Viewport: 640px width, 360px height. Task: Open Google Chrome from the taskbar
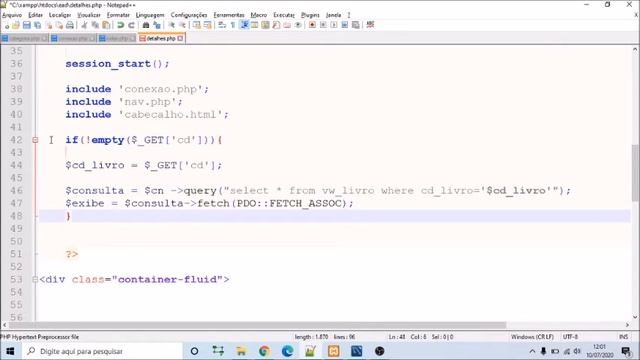coord(264,351)
